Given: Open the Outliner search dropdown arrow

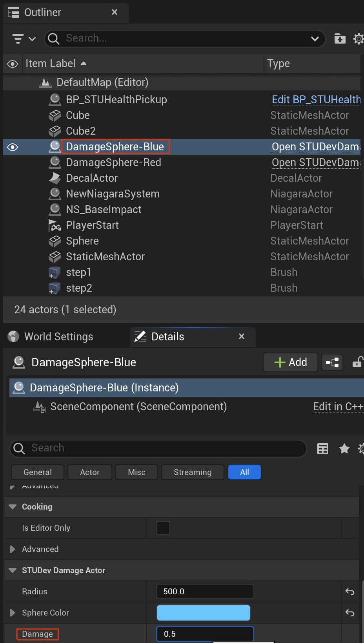Looking at the screenshot, I should click(315, 39).
